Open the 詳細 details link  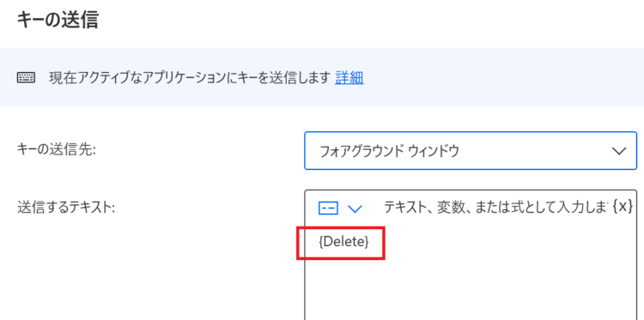349,77
